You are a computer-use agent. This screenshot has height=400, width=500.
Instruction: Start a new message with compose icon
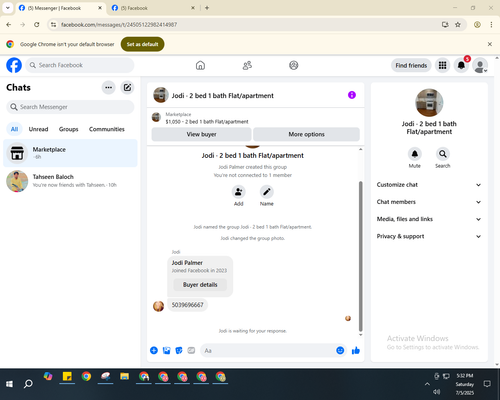[127, 88]
